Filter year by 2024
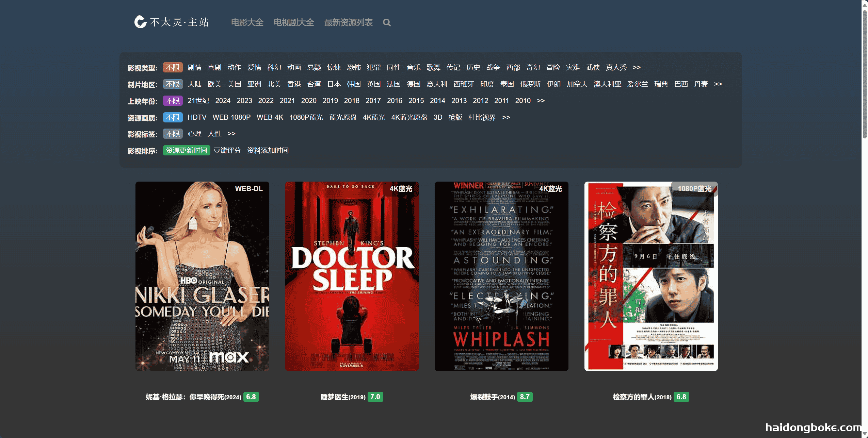Screen dimensions: 868x438 coord(223,101)
